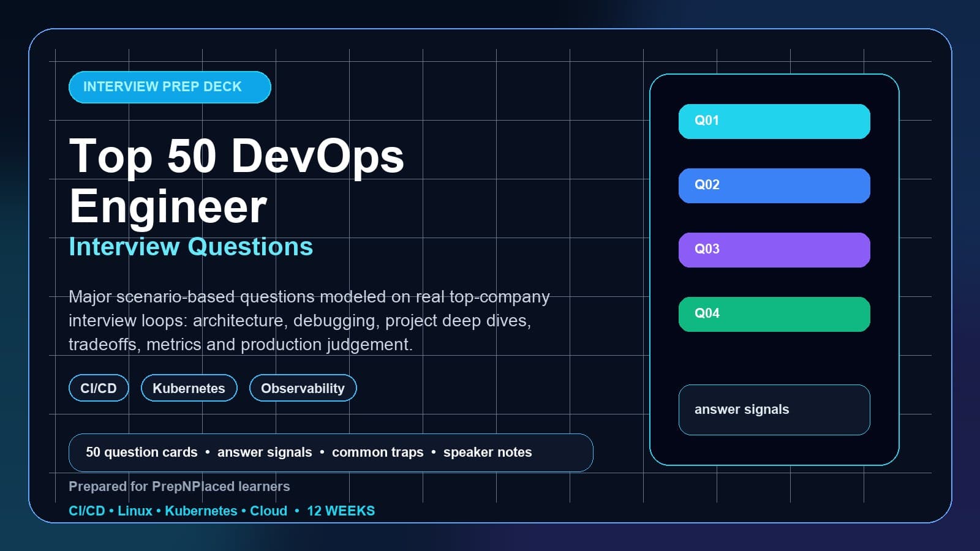Click the scenario-based questions description paragraph
Screen dimensions: 980x551
pyautogui.click(x=309, y=320)
